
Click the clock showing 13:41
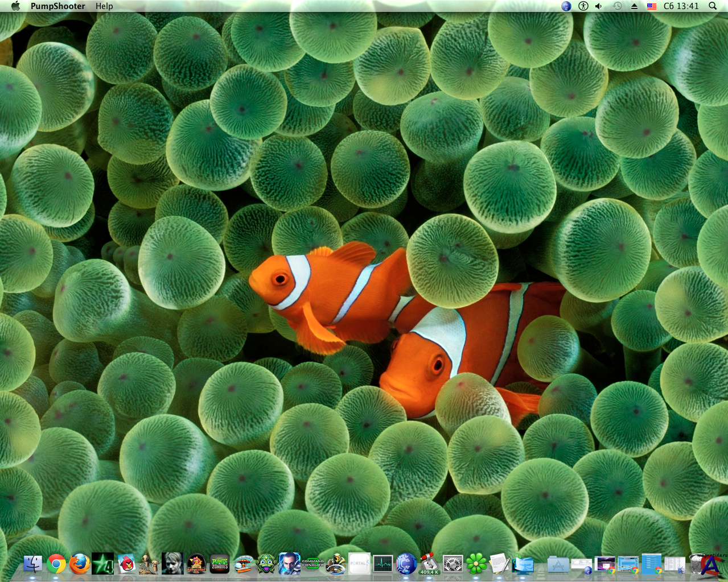click(x=681, y=6)
